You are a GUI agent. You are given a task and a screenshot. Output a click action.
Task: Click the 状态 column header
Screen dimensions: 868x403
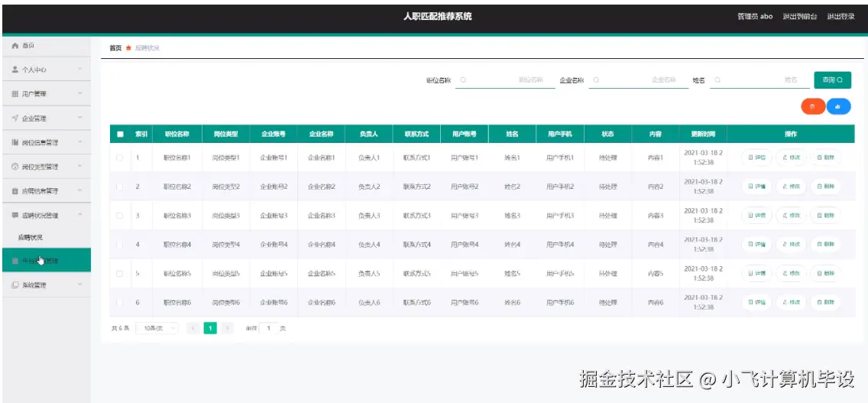[x=607, y=134]
